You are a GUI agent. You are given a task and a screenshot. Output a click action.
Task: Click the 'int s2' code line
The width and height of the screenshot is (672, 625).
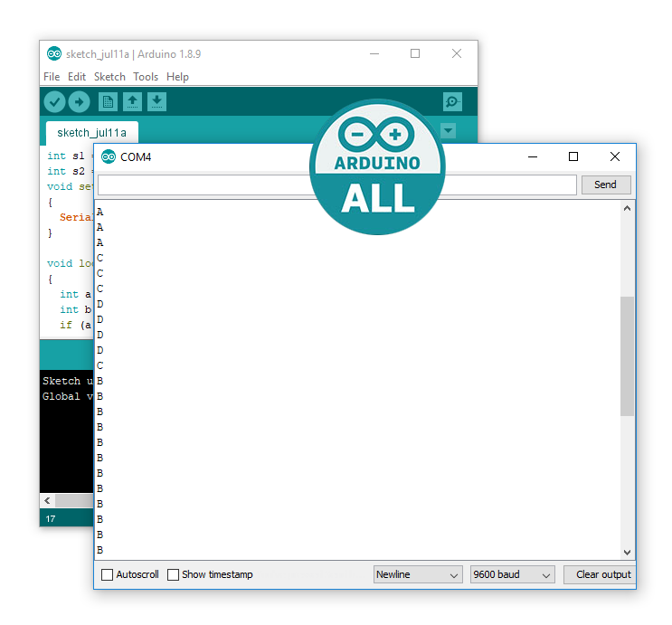point(70,171)
